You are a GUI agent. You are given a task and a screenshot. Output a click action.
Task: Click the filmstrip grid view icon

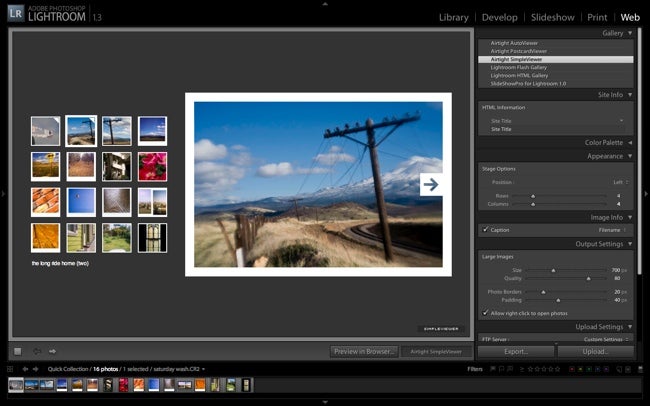(10, 369)
